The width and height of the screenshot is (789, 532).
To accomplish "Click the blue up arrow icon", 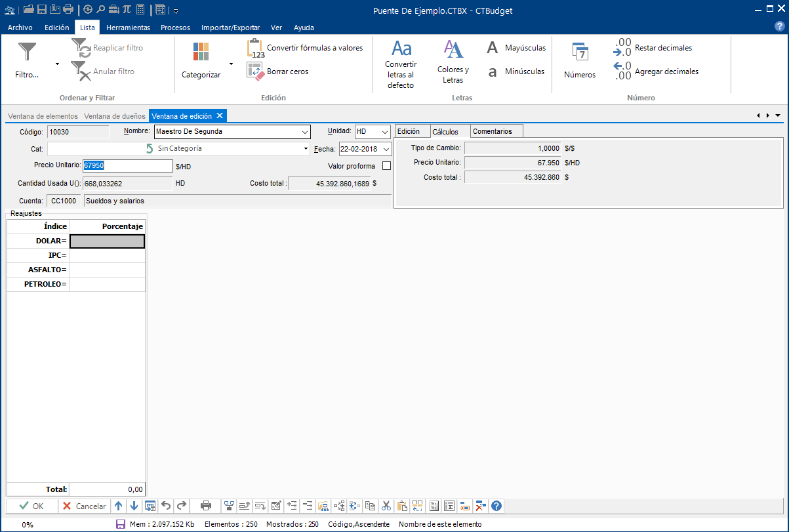I will tap(118, 506).
